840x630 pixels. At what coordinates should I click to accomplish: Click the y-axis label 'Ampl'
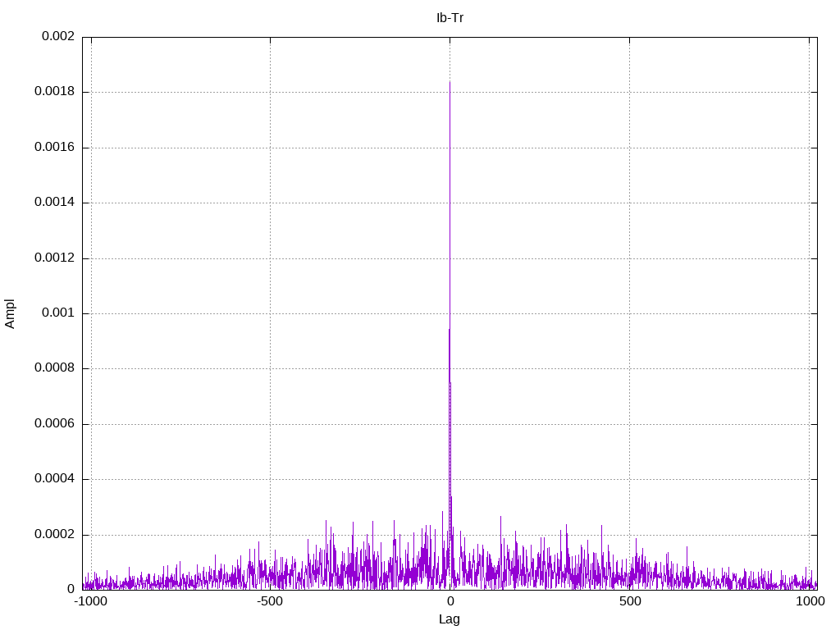[10, 313]
